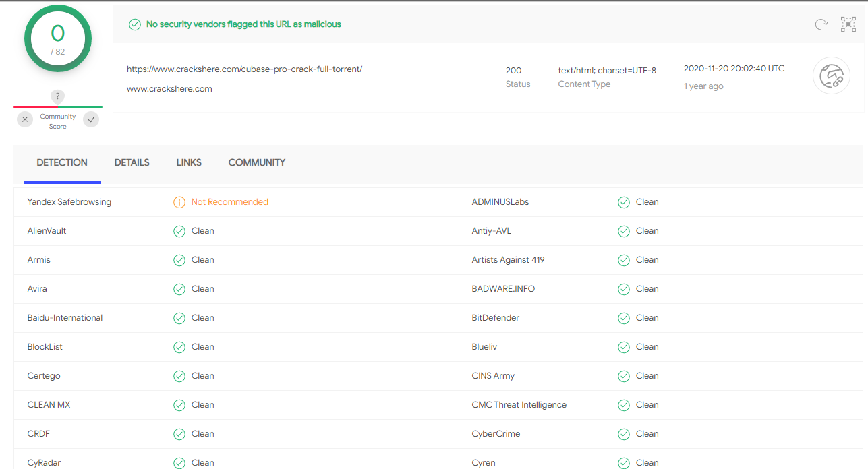Viewport: 868px width, 469px height.
Task: Click the clean check icon for Cyren
Action: pyautogui.click(x=624, y=463)
